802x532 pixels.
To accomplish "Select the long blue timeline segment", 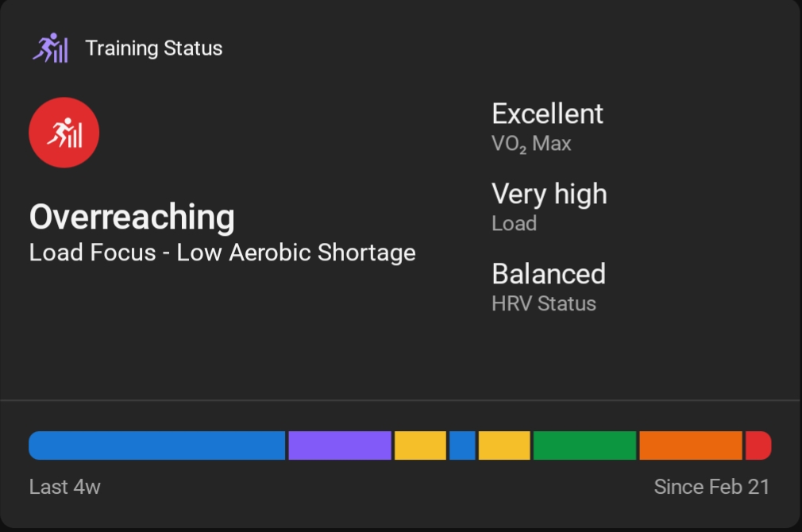I will 156,445.
